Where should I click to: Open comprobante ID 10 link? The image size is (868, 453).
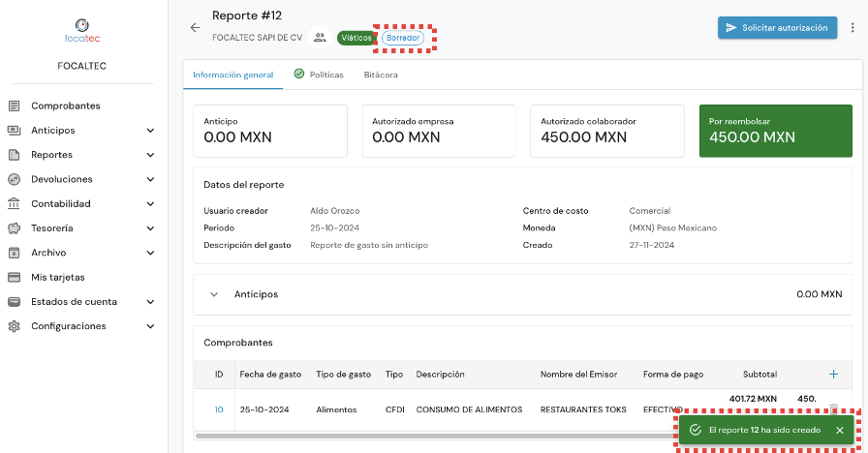click(x=219, y=409)
